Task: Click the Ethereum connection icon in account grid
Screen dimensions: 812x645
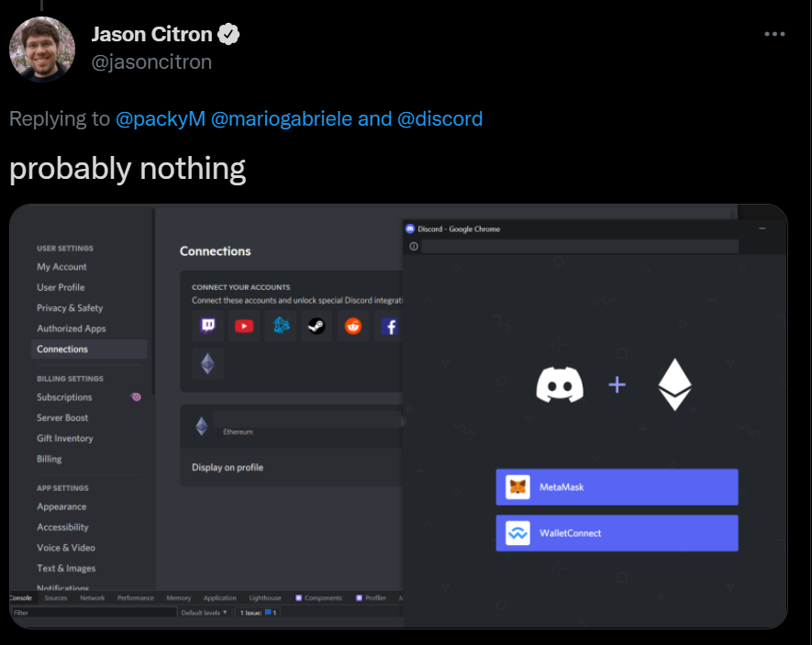Action: [207, 364]
